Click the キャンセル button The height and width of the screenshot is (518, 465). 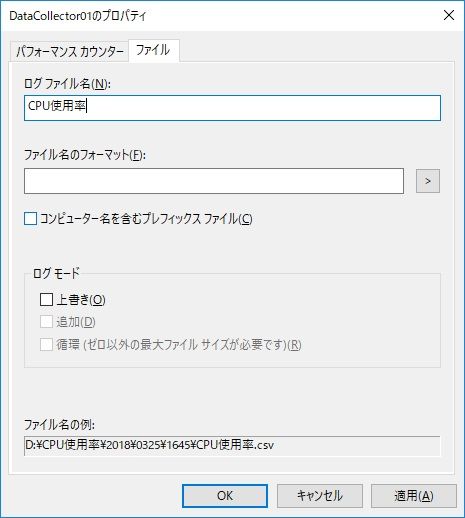(320, 496)
